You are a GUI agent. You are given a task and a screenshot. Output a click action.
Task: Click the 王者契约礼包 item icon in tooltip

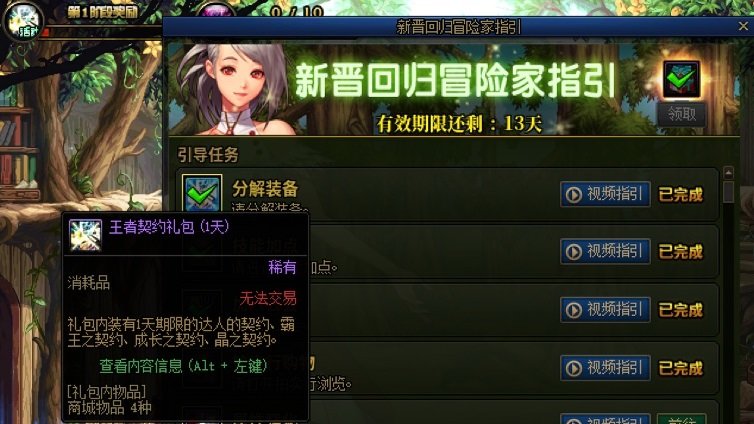[x=85, y=235]
